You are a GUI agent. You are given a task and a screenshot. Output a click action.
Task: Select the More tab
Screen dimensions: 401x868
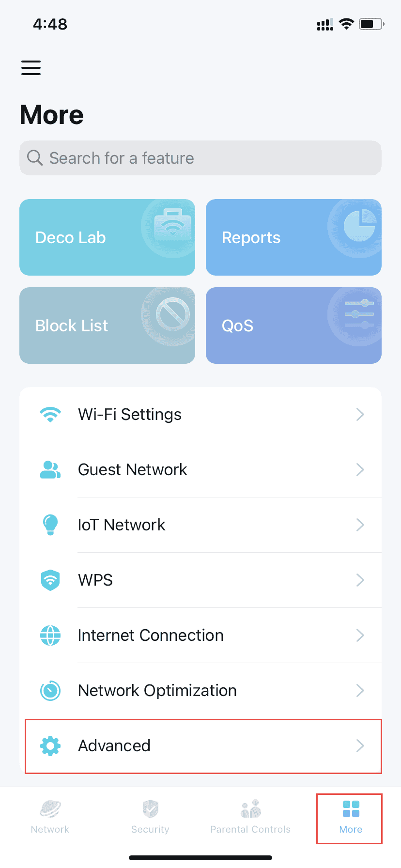[x=351, y=817]
